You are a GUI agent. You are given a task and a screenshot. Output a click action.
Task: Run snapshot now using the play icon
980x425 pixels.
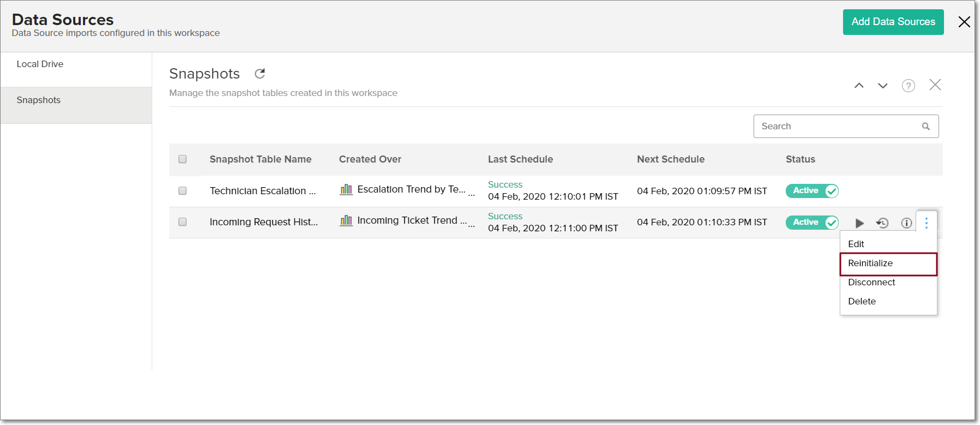(x=859, y=223)
